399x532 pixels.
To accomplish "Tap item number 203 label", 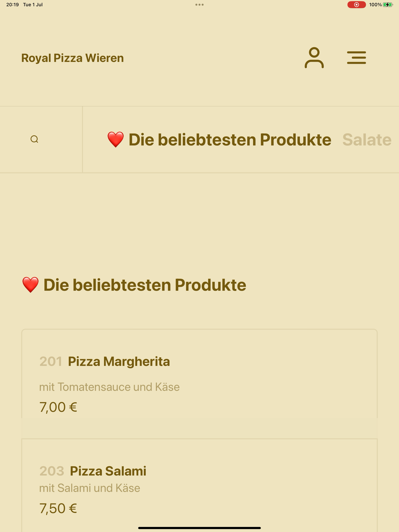I will click(x=52, y=471).
